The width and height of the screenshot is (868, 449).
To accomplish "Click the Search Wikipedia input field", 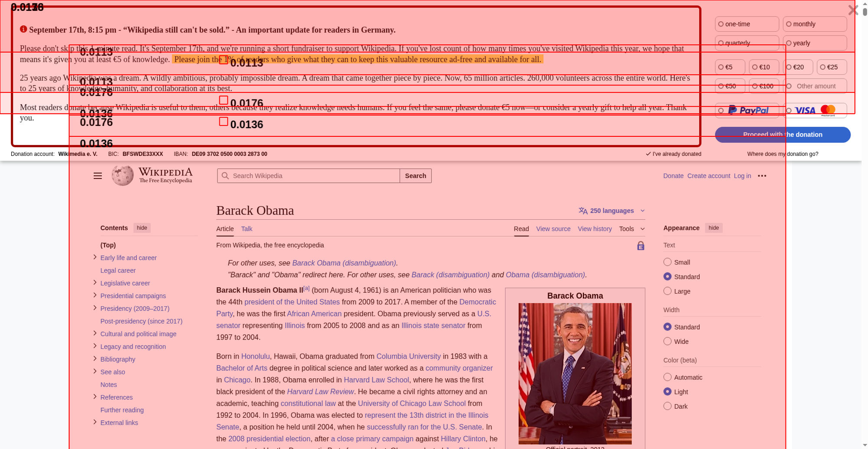I will click(x=309, y=176).
